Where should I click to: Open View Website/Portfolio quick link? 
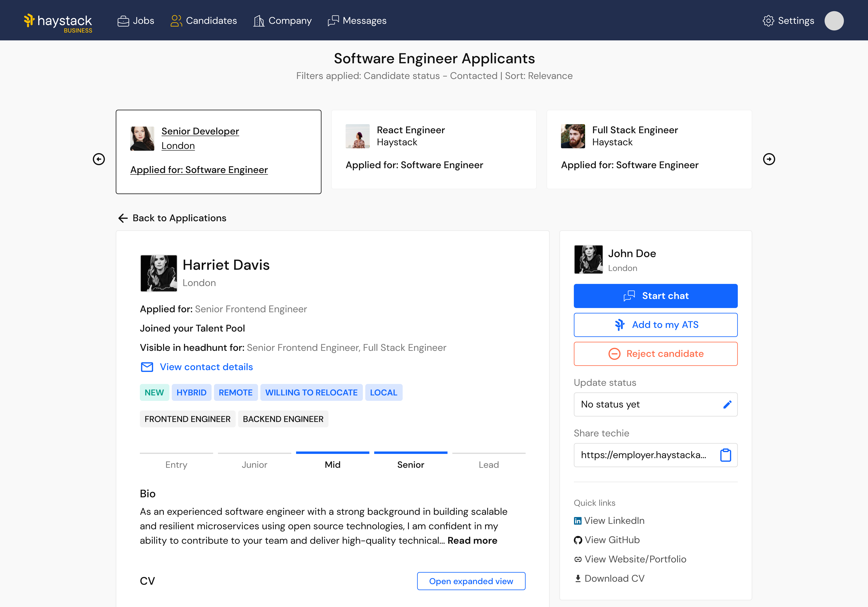tap(630, 559)
